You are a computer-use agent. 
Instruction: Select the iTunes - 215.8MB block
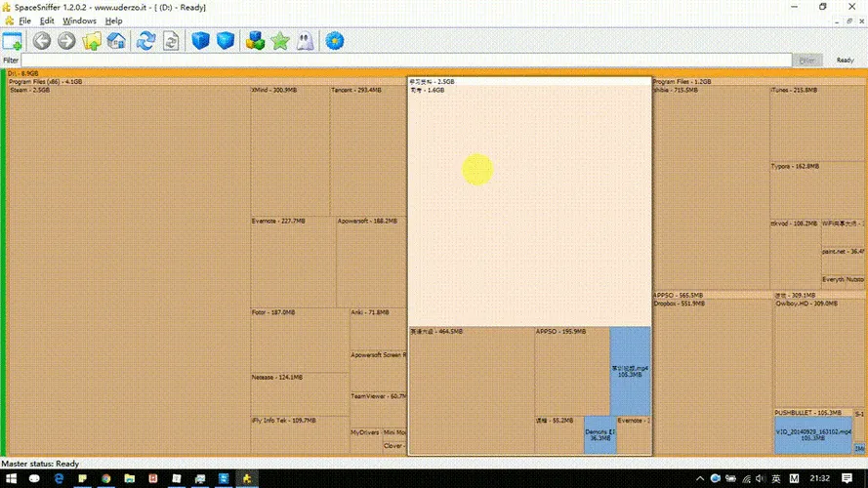[817, 123]
